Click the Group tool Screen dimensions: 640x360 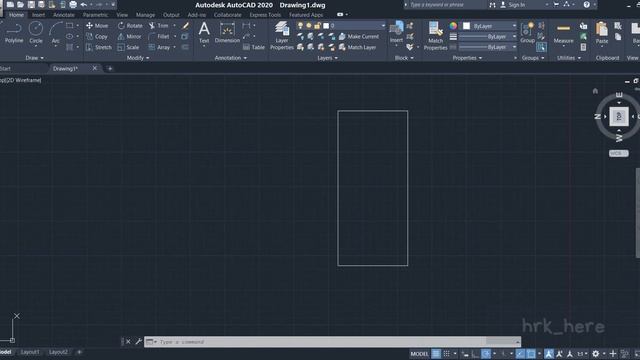pos(528,33)
